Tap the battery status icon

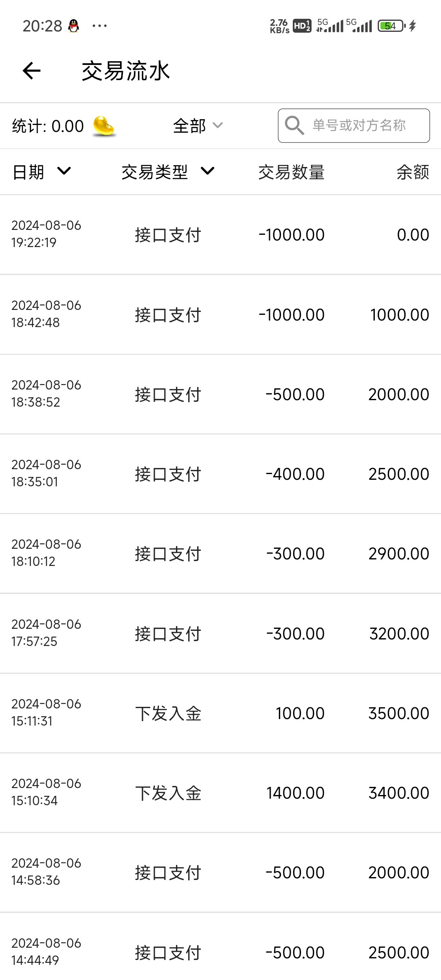pos(391,26)
